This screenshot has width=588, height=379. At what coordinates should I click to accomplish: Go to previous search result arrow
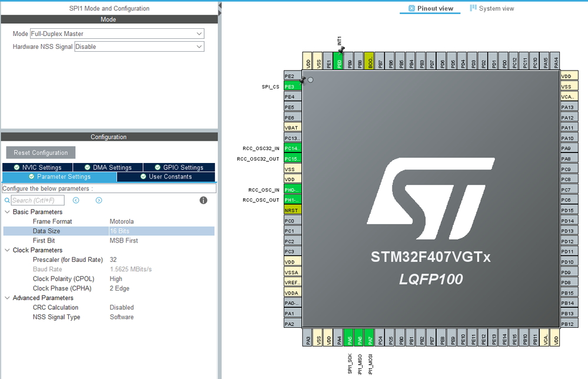coord(76,201)
